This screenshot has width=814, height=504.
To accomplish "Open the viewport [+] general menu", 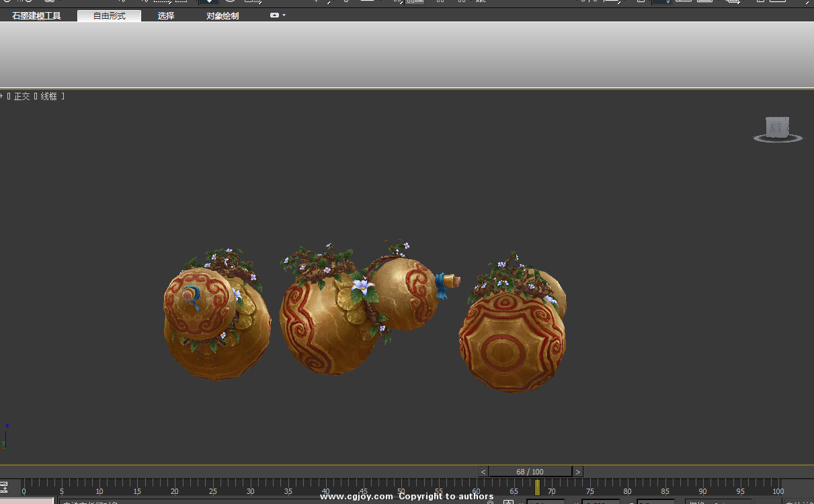I will [x=2, y=96].
